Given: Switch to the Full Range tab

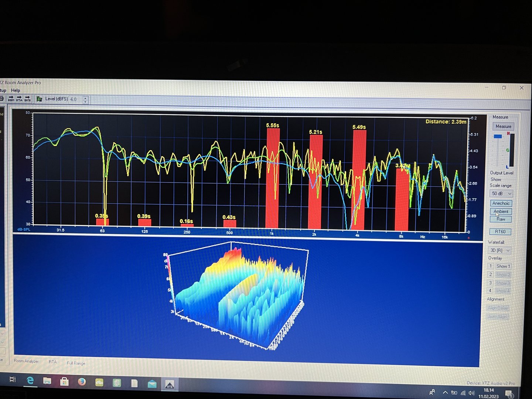Looking at the screenshot, I should point(76,363).
